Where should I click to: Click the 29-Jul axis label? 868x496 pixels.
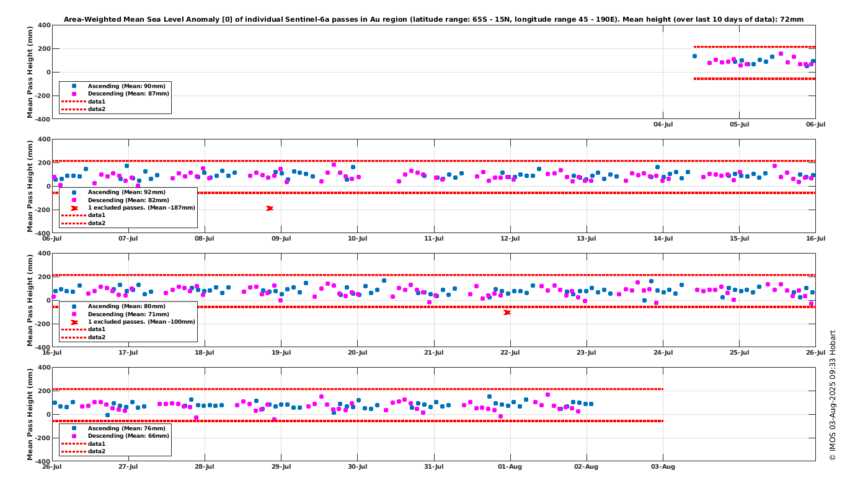[x=281, y=467]
